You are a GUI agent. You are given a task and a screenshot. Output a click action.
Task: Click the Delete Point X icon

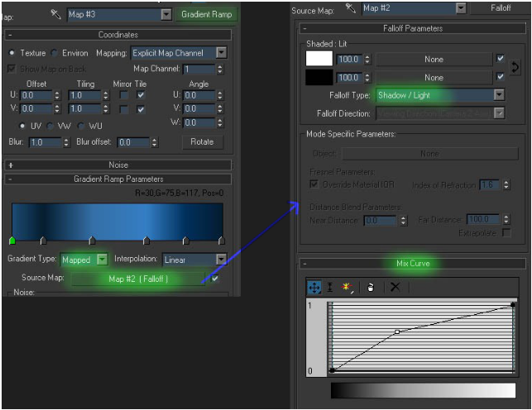point(395,288)
